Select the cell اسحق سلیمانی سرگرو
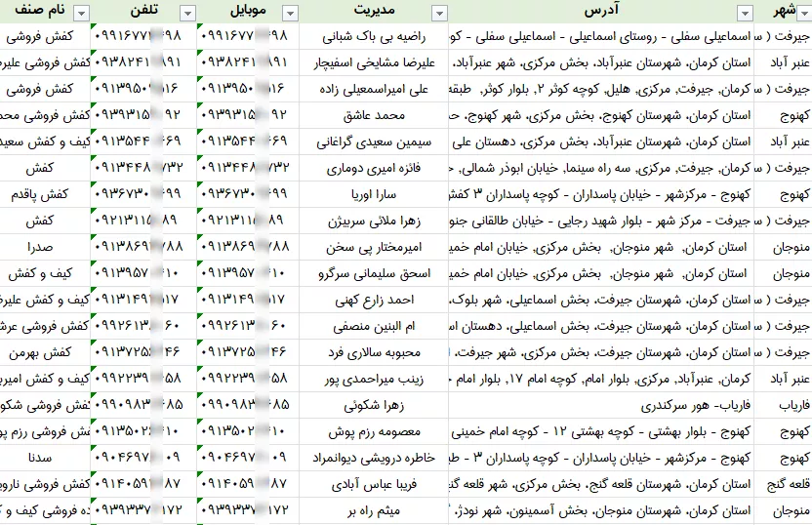 [x=374, y=274]
